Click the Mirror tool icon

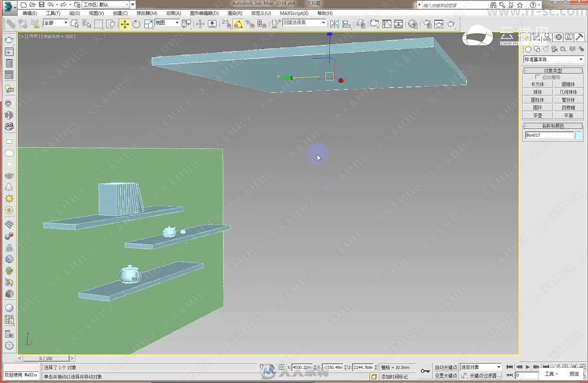click(x=334, y=24)
